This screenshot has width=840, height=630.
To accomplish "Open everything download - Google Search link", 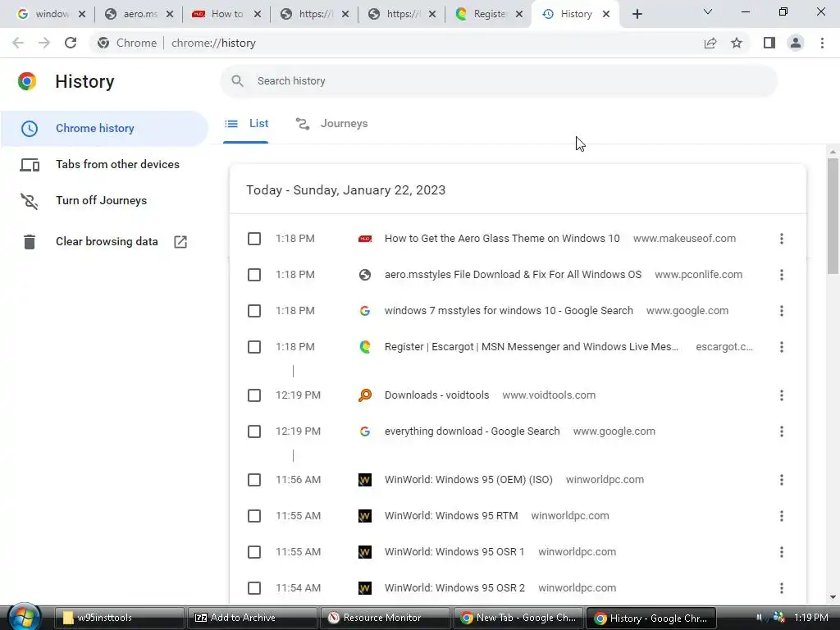I will (472, 431).
